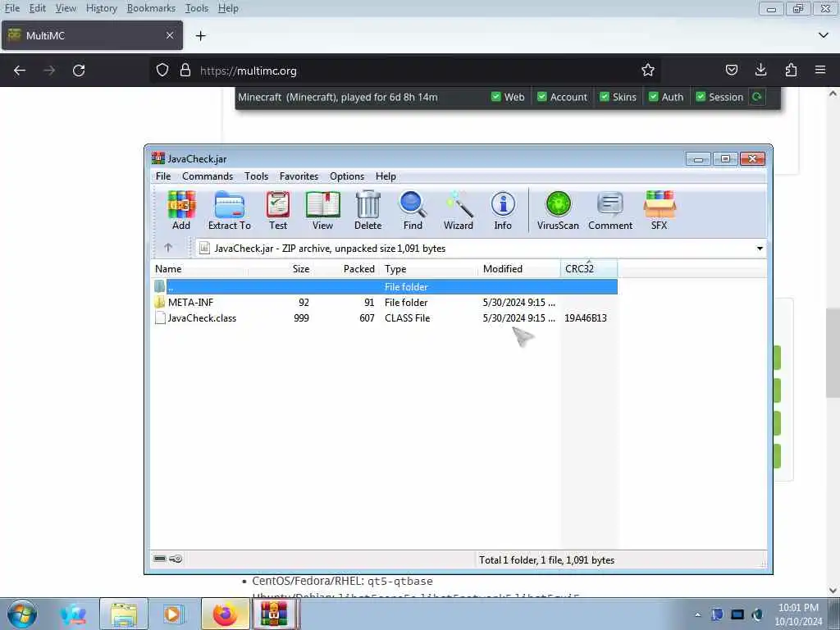Bookmark this page with the star
Screen dimensions: 840x630
pyautogui.click(x=648, y=71)
